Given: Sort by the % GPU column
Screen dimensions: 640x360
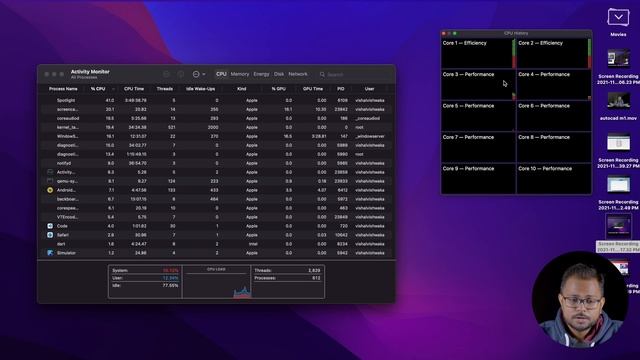Looking at the screenshot, I should (278, 89).
